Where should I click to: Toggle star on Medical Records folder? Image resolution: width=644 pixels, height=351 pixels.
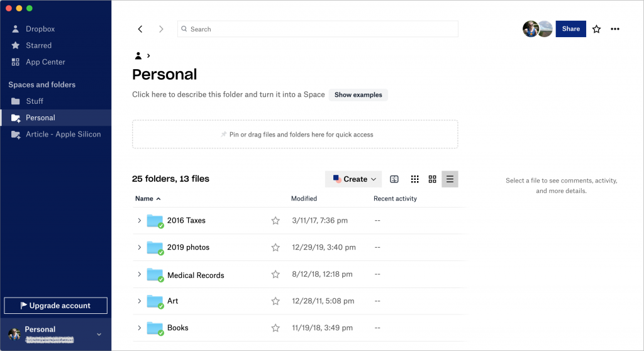[x=275, y=275]
